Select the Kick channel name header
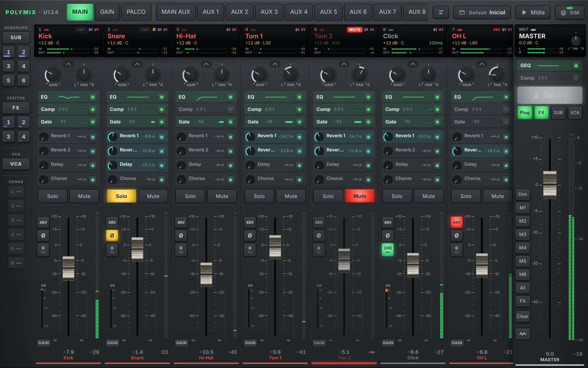Image resolution: width=588 pixels, height=368 pixels. pos(45,36)
